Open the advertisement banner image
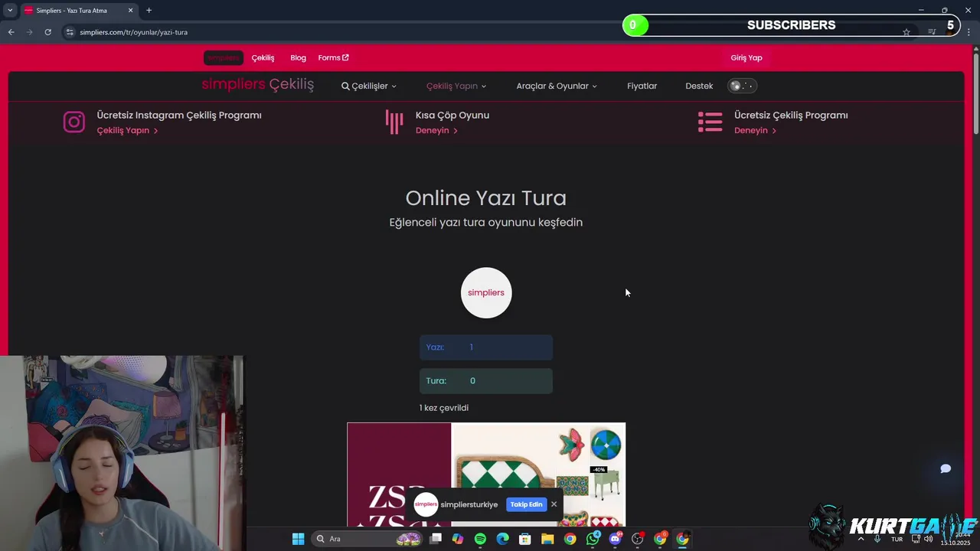The width and height of the screenshot is (980, 551). (x=486, y=474)
